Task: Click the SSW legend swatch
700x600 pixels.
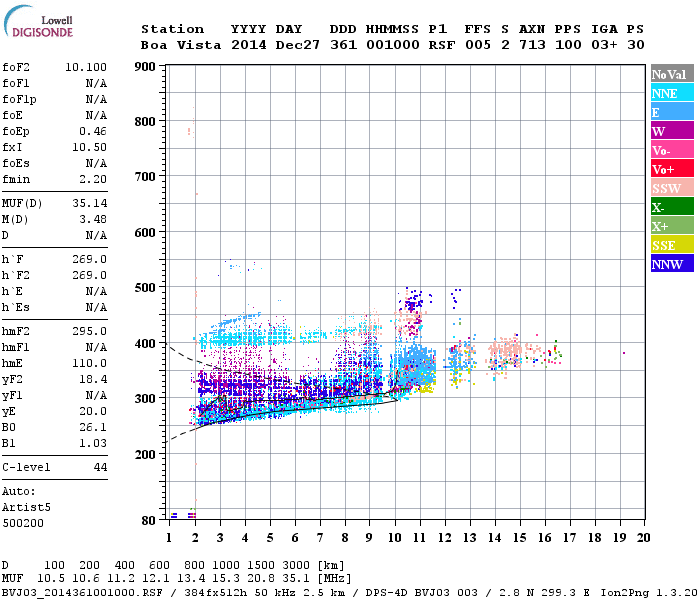Action: (672, 188)
